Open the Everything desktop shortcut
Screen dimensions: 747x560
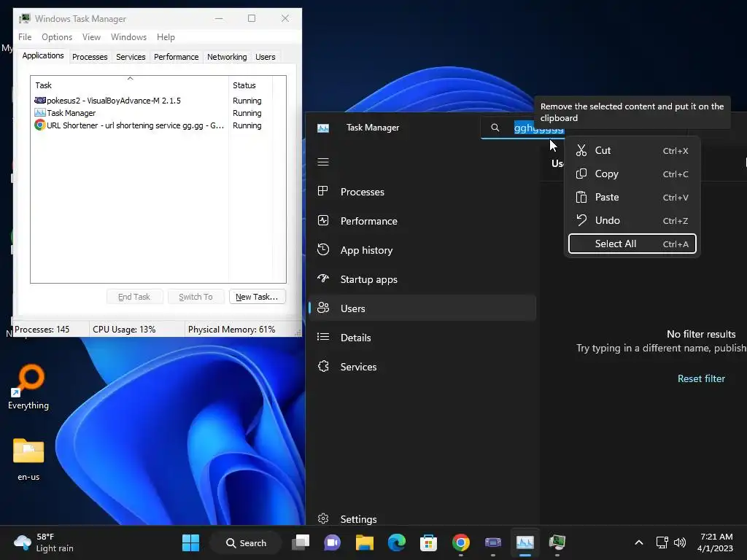click(x=28, y=387)
